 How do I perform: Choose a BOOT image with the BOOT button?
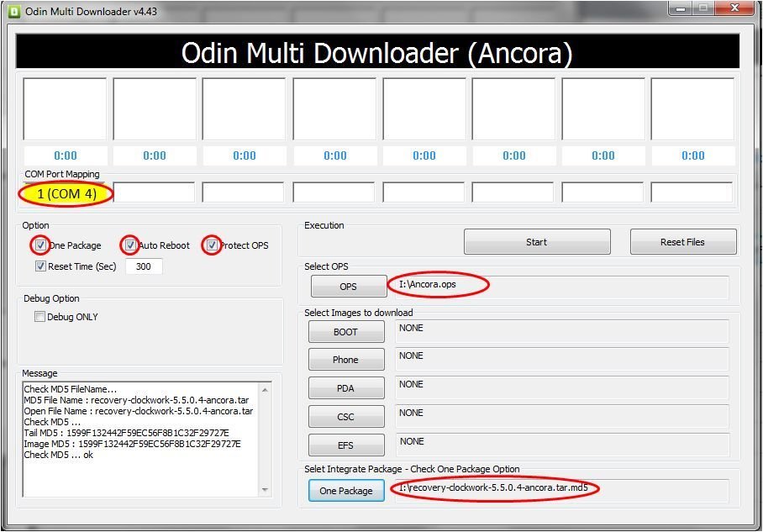pyautogui.click(x=346, y=332)
